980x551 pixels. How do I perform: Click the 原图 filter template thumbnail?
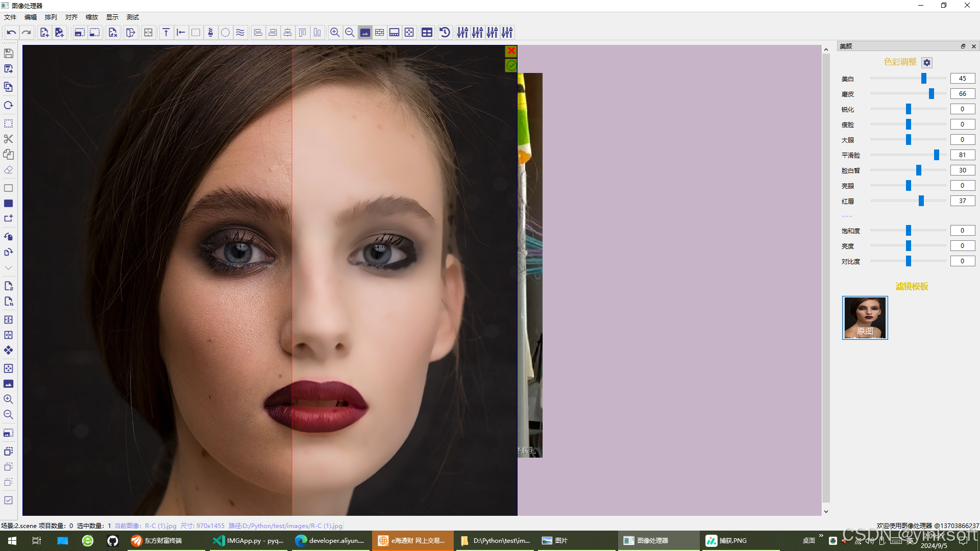(x=865, y=317)
